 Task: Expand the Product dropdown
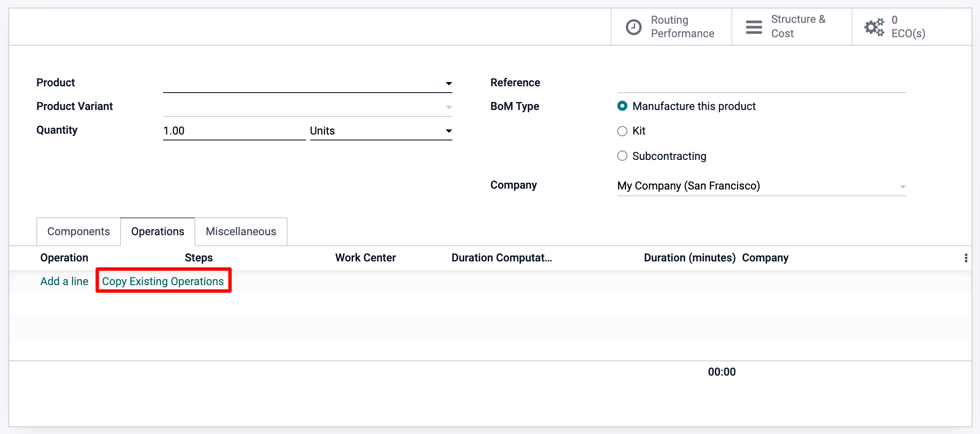point(449,84)
